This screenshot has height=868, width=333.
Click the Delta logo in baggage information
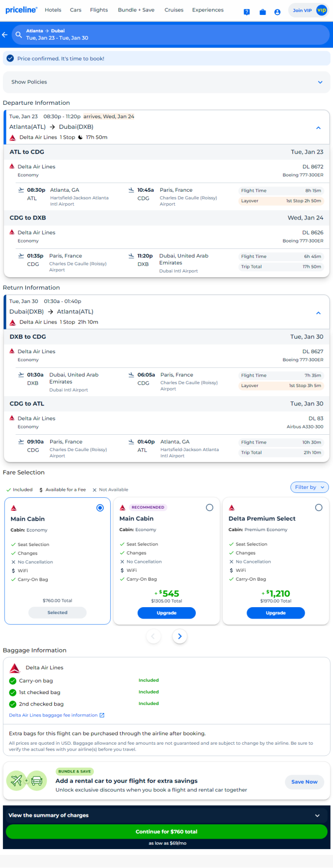15,668
